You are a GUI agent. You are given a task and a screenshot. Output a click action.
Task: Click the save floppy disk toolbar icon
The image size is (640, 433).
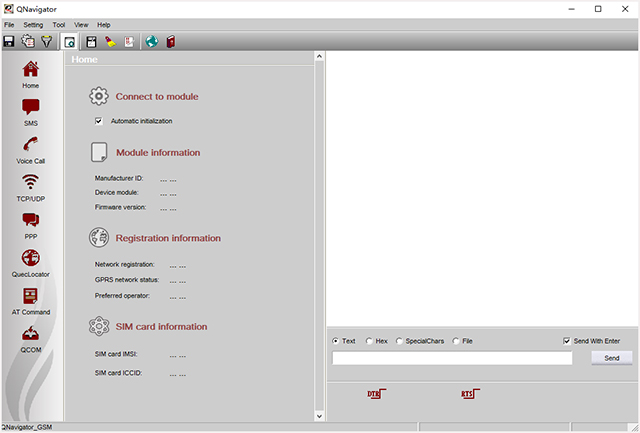click(9, 42)
